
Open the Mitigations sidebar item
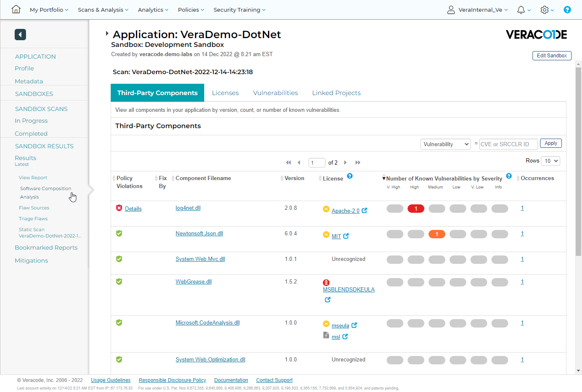tap(31, 260)
